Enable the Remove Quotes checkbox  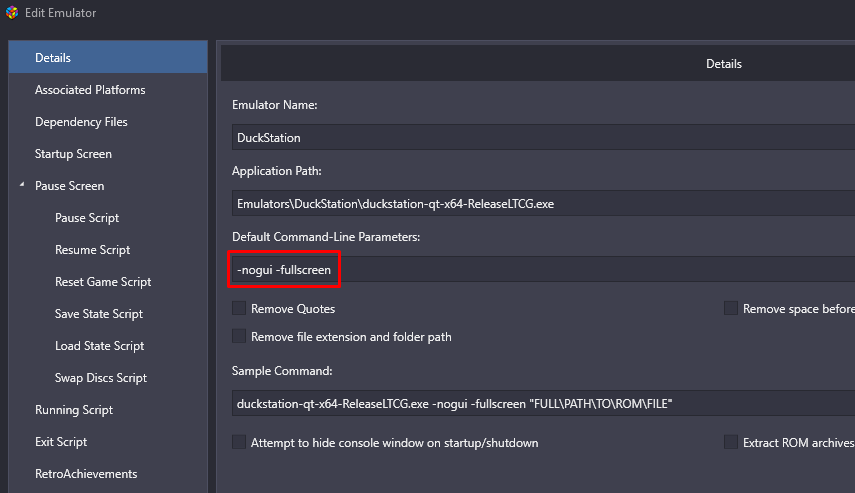tap(239, 309)
